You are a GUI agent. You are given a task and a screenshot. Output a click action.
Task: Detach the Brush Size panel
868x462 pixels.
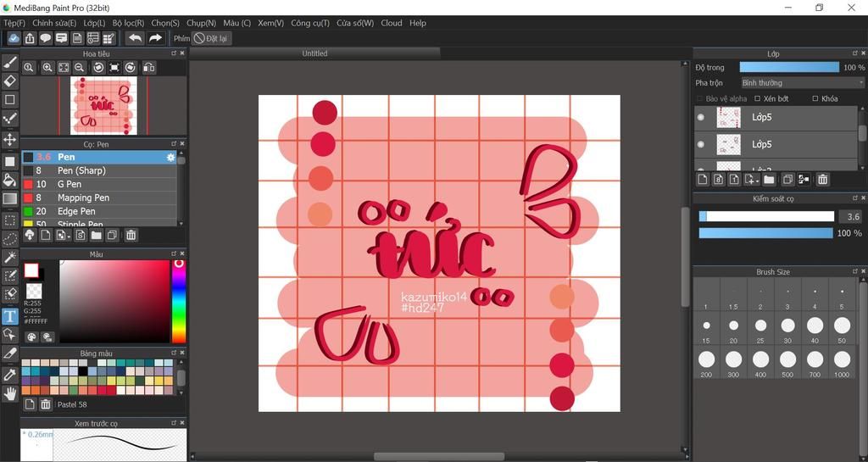tap(854, 271)
